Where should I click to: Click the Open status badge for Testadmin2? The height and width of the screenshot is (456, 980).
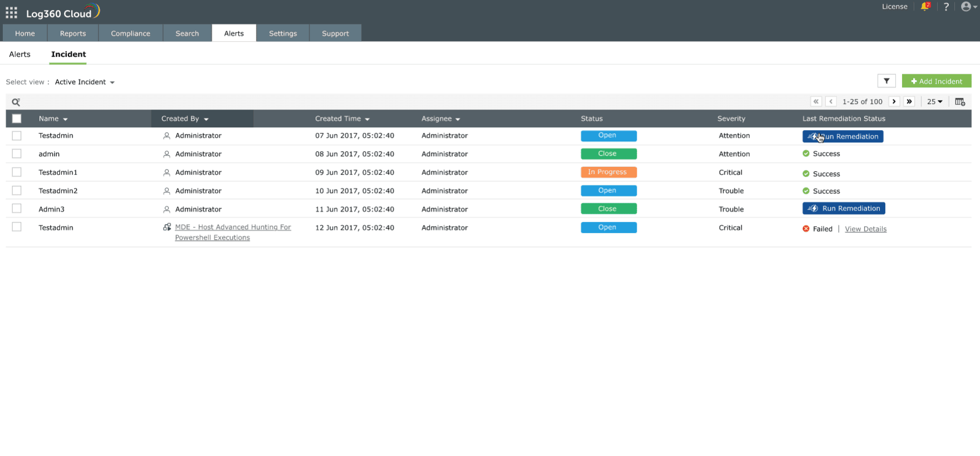(x=609, y=191)
